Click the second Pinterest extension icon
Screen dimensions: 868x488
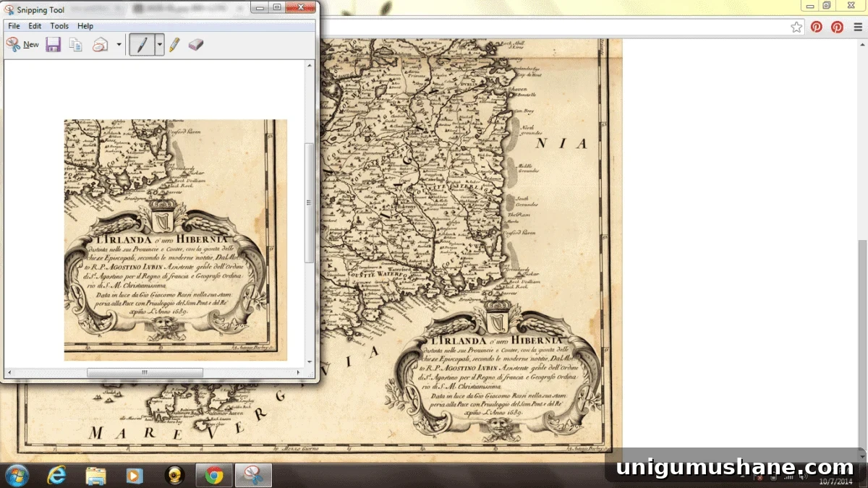pyautogui.click(x=837, y=27)
